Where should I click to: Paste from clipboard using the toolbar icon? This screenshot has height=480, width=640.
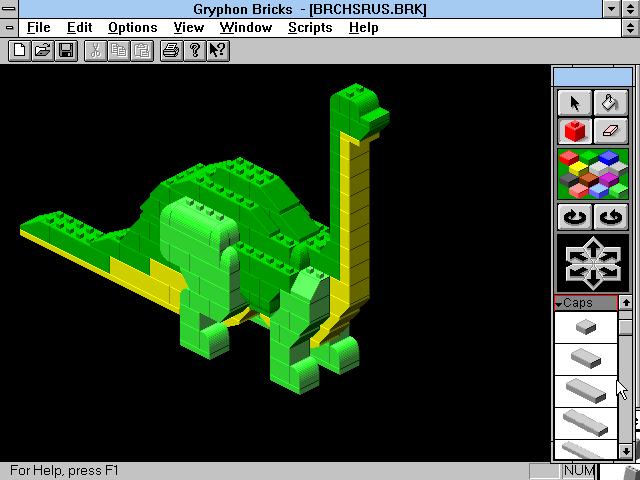click(x=142, y=51)
